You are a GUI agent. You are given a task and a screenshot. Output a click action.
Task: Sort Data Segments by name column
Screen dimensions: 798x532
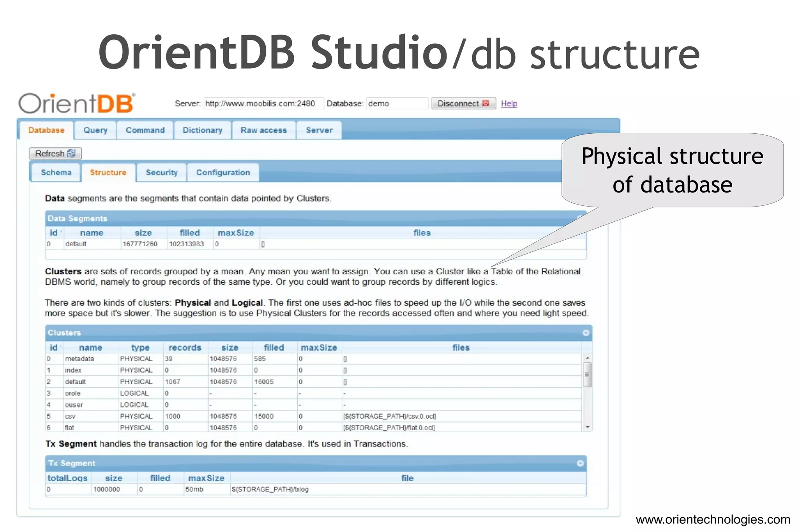tap(92, 233)
